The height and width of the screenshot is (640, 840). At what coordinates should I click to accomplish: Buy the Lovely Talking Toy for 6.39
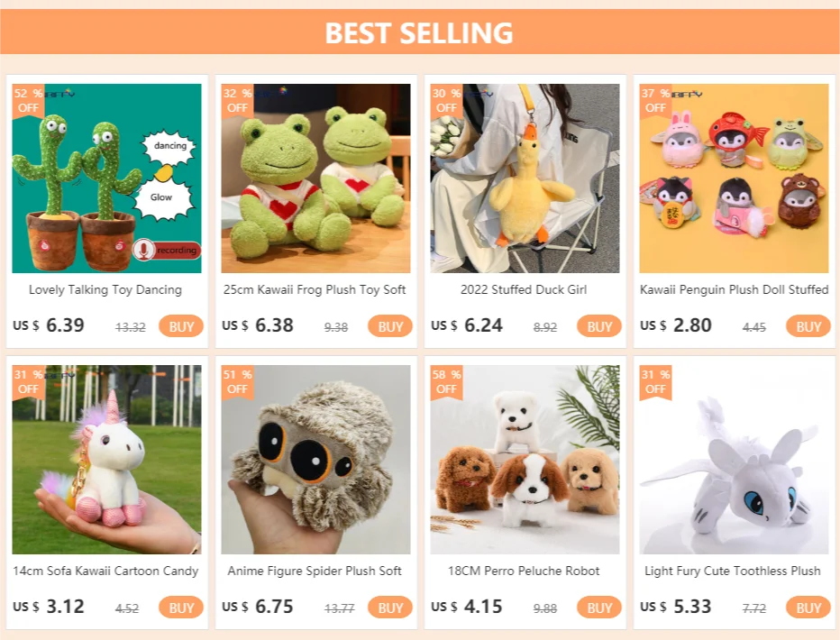[181, 326]
